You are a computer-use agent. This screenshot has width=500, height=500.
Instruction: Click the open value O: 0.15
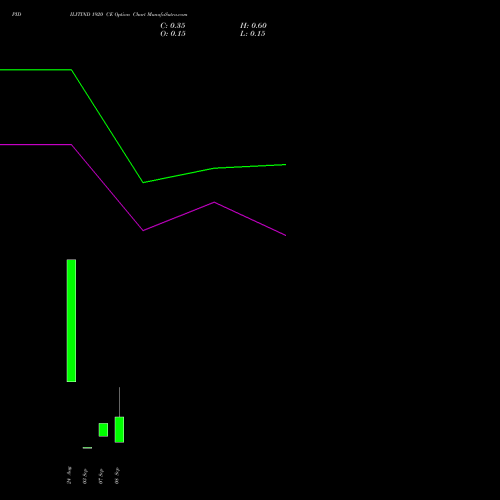[x=173, y=34]
